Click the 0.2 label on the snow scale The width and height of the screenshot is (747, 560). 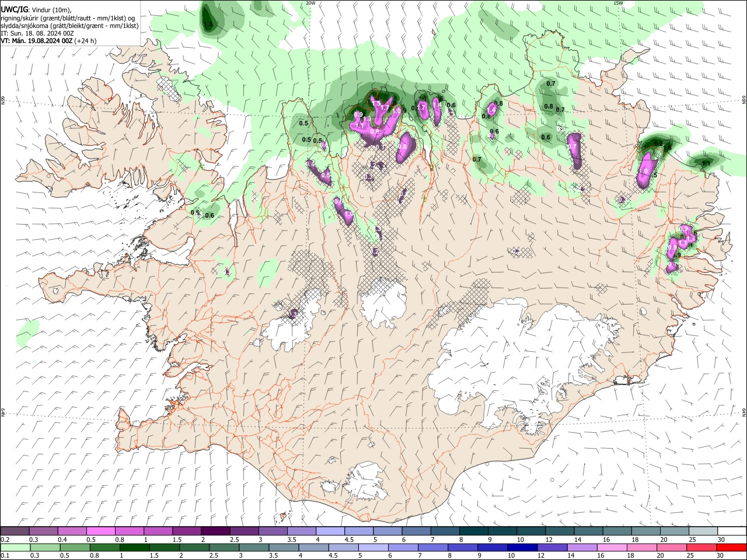(5, 540)
